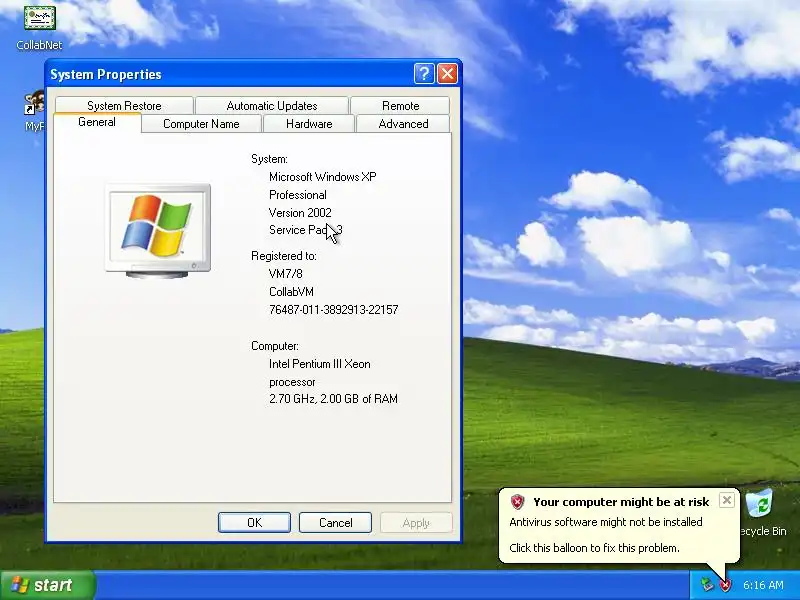The height and width of the screenshot is (600, 800).
Task: Click the 'VM7/8' registered name
Action: [286, 274]
